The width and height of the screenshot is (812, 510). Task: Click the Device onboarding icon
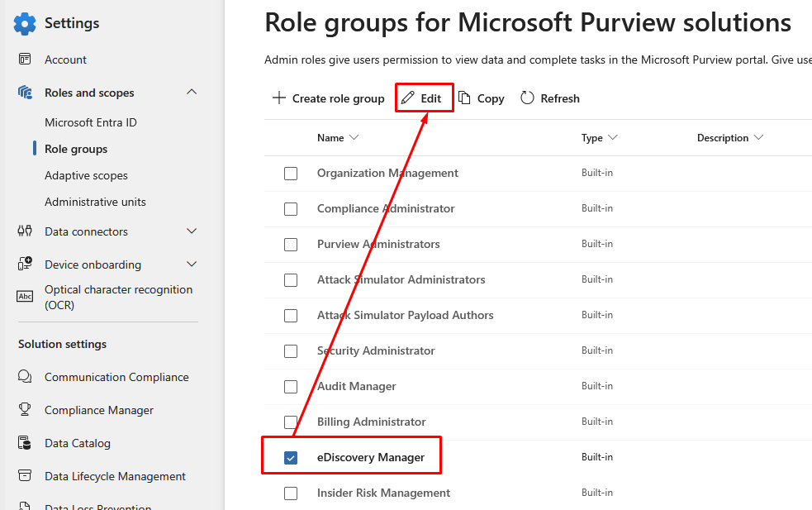(25, 264)
